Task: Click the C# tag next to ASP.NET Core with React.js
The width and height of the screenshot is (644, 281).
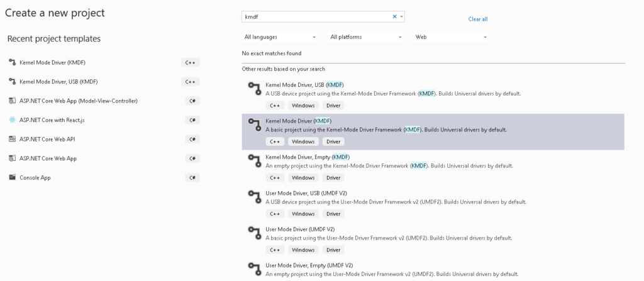Action: [192, 120]
